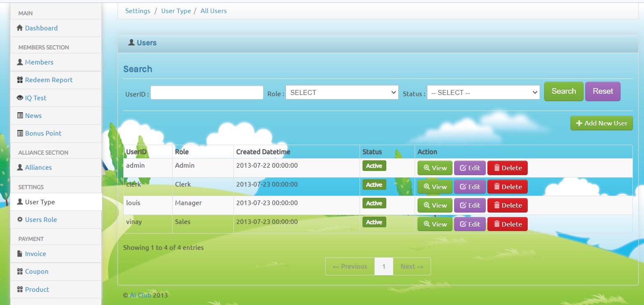Click the eye icon beside IQ Test

point(20,98)
